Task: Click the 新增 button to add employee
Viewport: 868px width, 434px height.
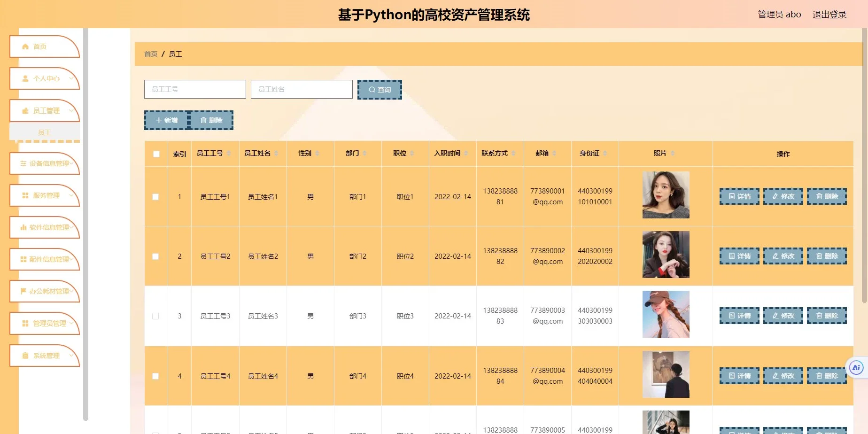Action: [x=165, y=120]
